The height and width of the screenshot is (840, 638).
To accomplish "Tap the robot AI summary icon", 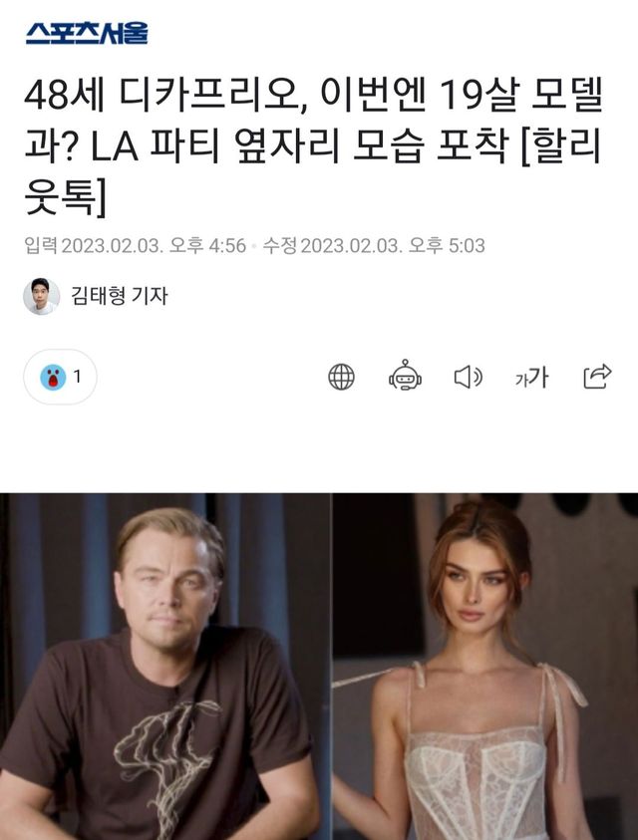I will coord(405,375).
